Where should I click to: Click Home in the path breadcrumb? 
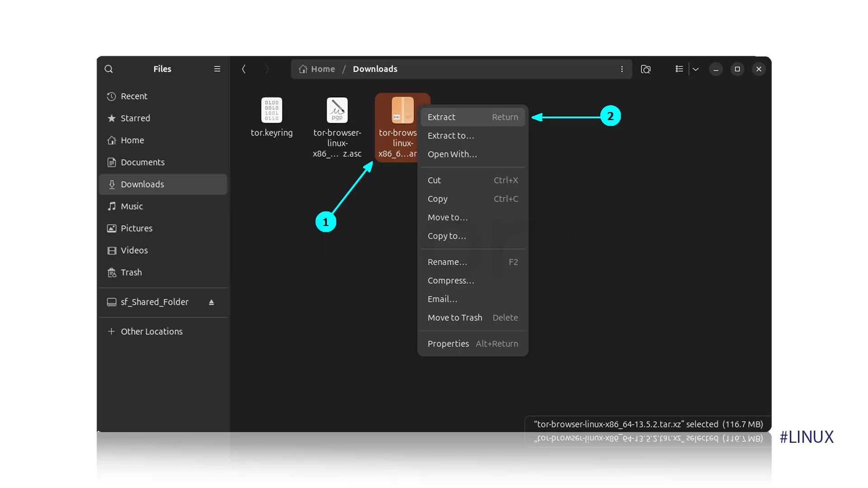[x=317, y=69]
